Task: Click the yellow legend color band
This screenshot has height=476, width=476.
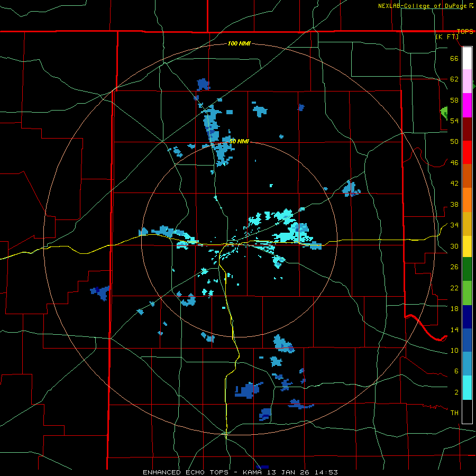Action: pos(467,246)
